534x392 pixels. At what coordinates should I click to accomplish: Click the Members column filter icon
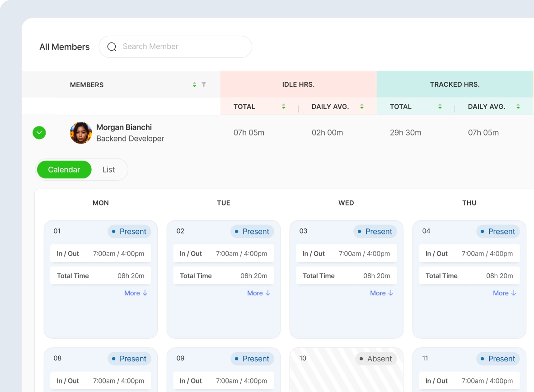coord(204,84)
